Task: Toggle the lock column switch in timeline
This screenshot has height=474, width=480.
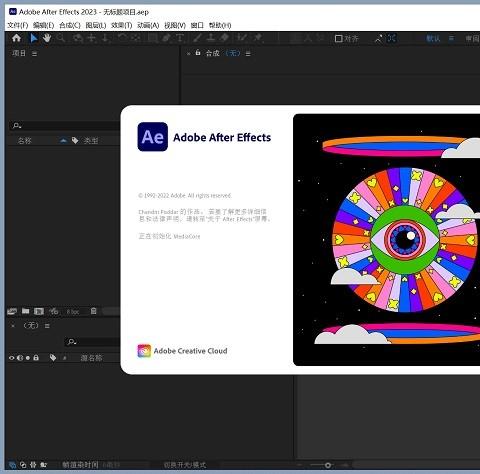Action: 36,358
